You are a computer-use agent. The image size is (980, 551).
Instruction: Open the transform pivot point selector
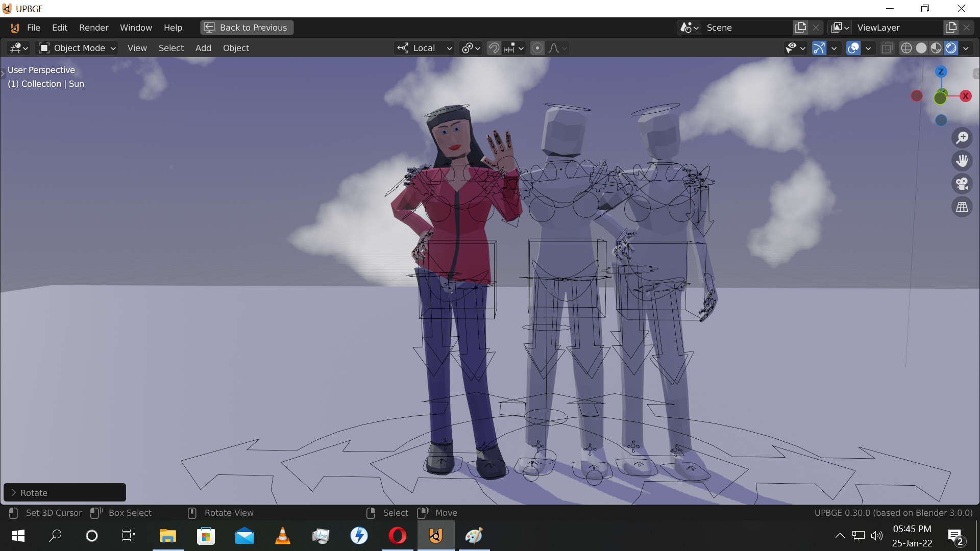pyautogui.click(x=470, y=48)
